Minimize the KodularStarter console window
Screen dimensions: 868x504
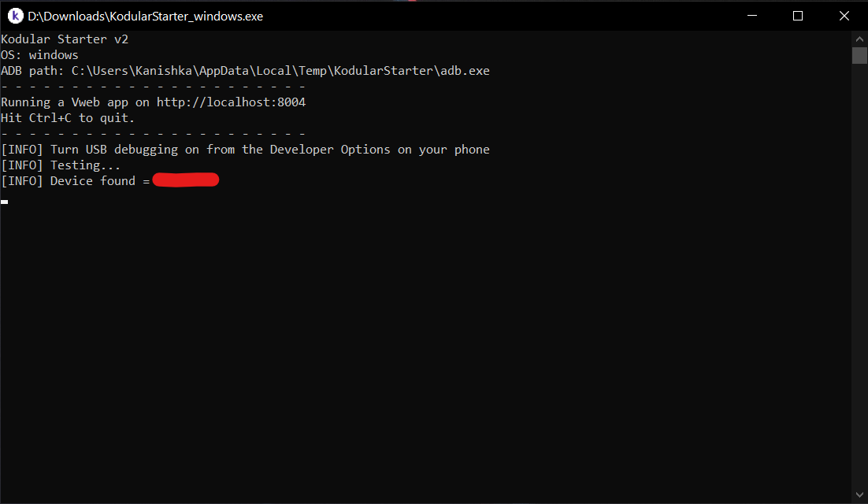[x=752, y=16]
